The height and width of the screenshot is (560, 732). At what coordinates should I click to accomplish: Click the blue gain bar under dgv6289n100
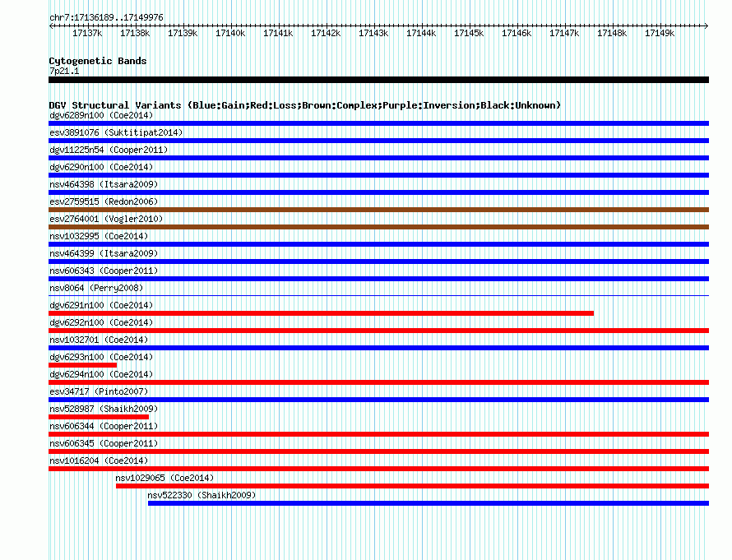(x=378, y=123)
